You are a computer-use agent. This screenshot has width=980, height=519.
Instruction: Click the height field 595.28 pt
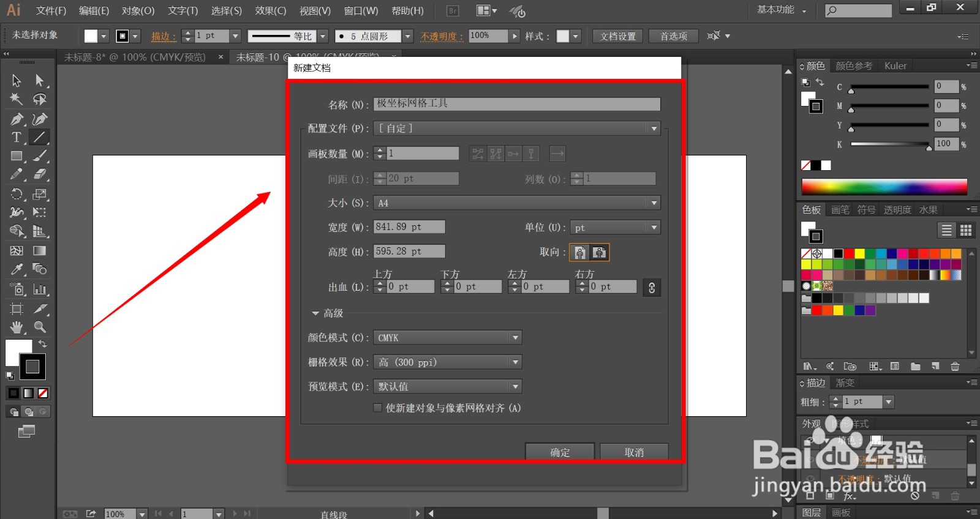[409, 252]
